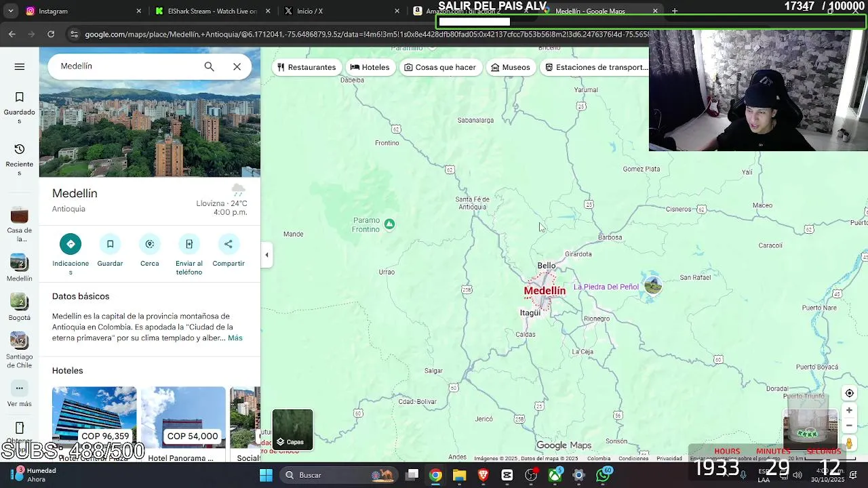Click the Enviar al teléfono icon
The image size is (868, 488).
189,244
